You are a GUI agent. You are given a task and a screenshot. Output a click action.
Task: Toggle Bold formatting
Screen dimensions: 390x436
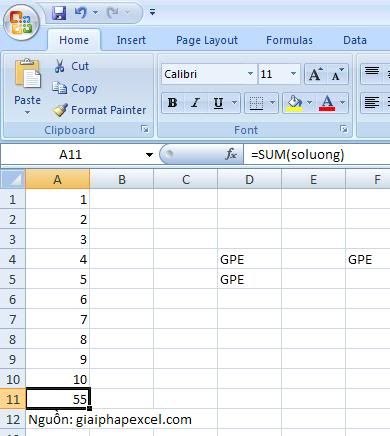[x=172, y=103]
